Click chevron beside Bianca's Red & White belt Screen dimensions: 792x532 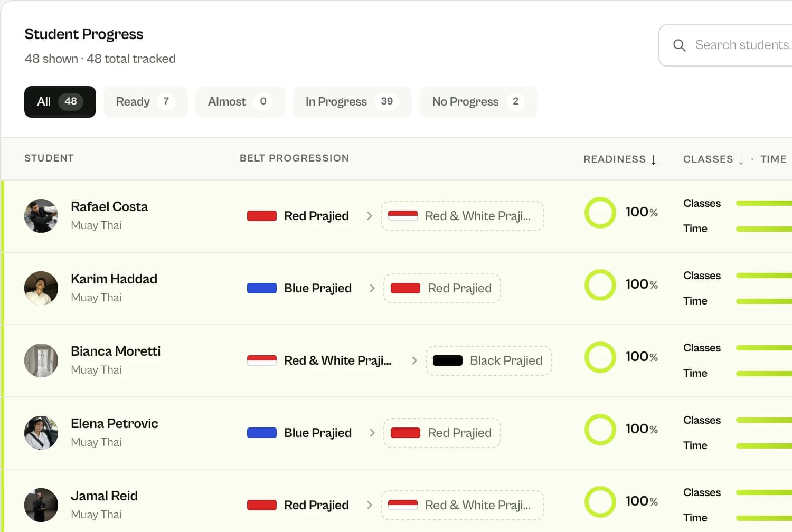click(414, 360)
